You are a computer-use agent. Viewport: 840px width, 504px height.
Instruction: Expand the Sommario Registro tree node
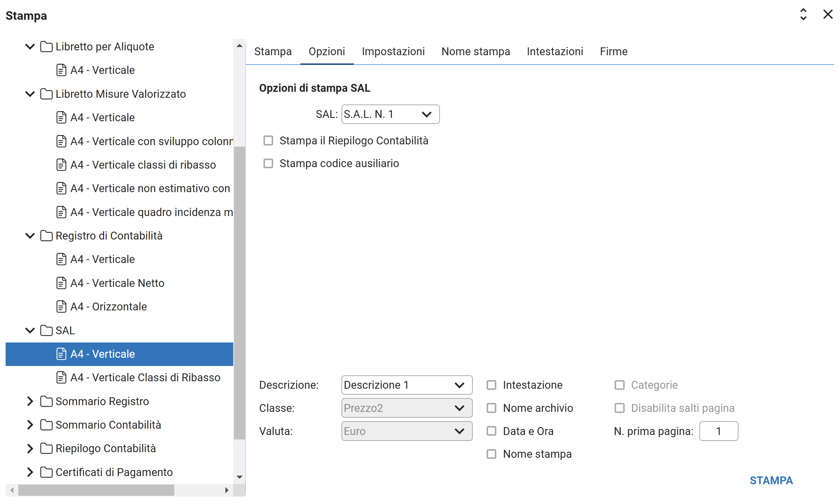click(x=30, y=401)
